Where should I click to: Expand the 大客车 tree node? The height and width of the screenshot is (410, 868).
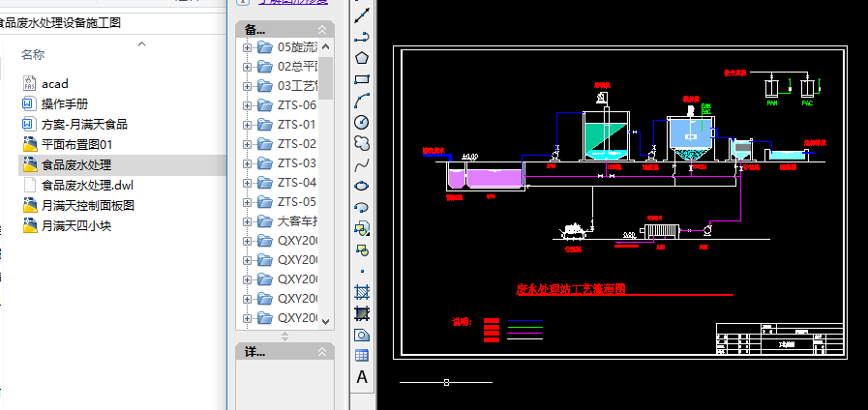[x=247, y=221]
